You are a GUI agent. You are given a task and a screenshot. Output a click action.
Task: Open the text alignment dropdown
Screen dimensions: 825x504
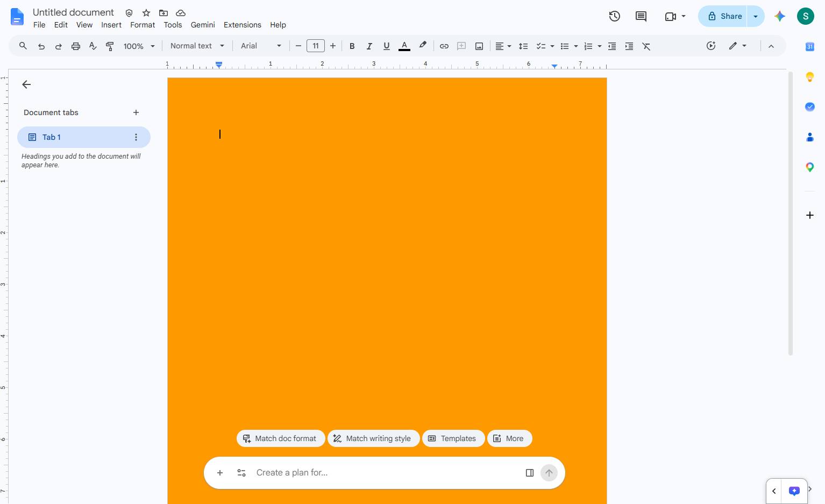(x=503, y=46)
